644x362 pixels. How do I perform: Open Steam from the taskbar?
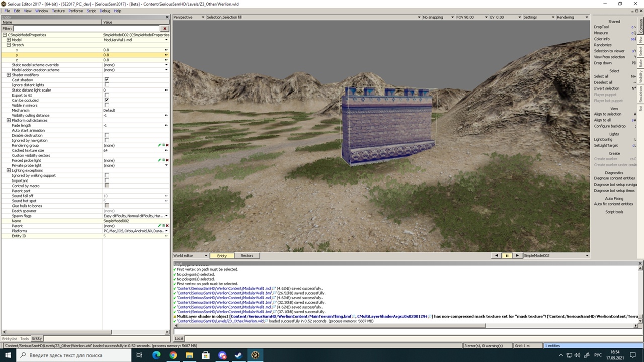point(238,355)
